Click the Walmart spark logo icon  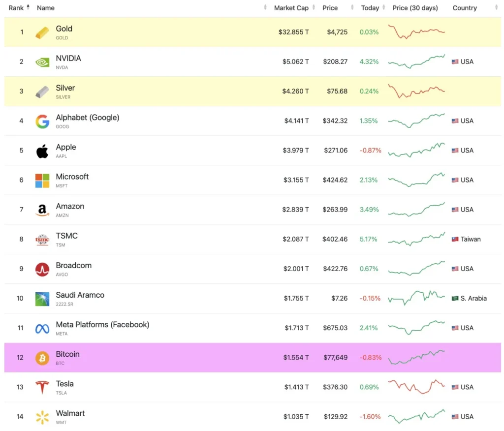click(x=42, y=417)
